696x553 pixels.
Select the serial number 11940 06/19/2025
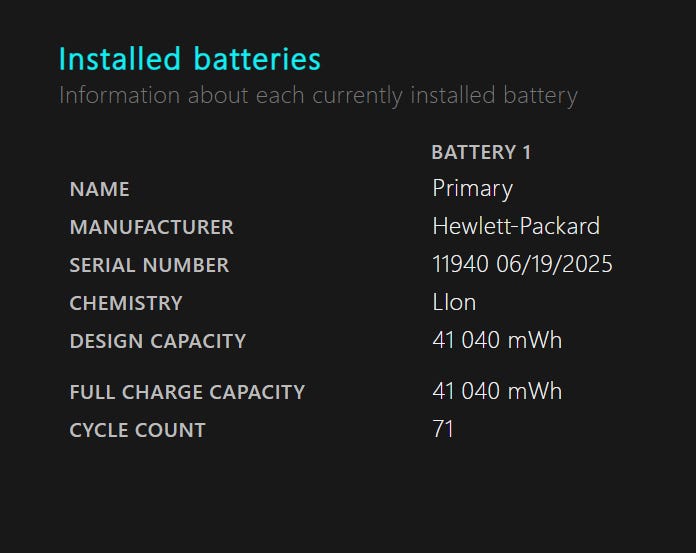click(x=522, y=264)
